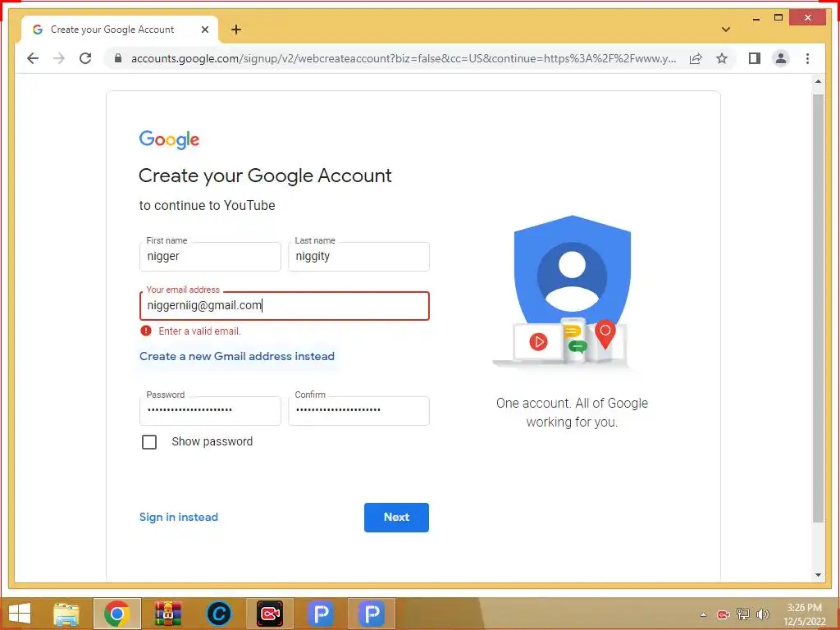
Task: Reload the current page
Action: 85,58
